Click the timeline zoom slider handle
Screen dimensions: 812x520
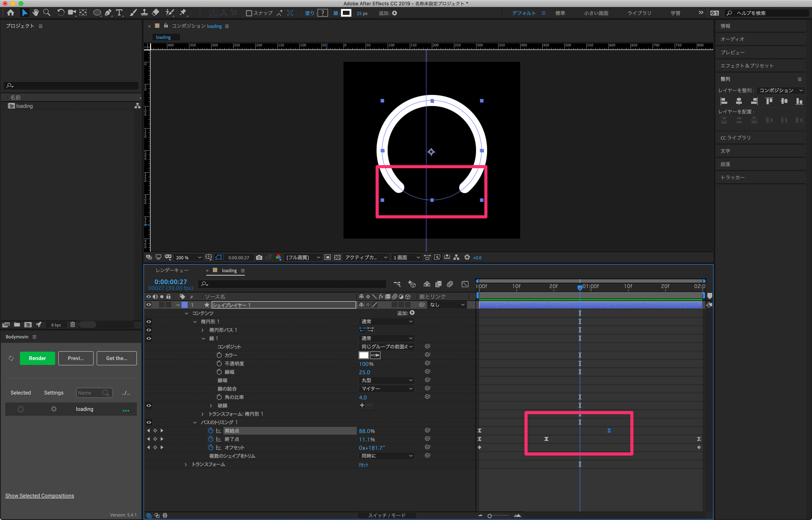(x=490, y=516)
